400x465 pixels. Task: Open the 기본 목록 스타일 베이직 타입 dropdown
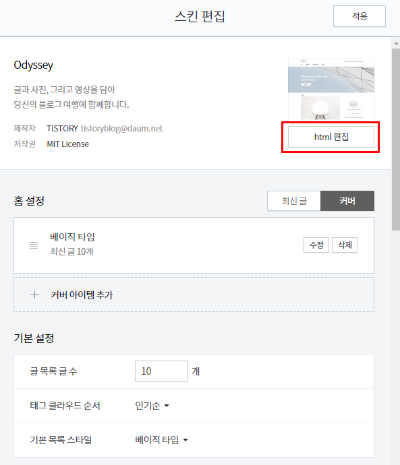pyautogui.click(x=161, y=440)
